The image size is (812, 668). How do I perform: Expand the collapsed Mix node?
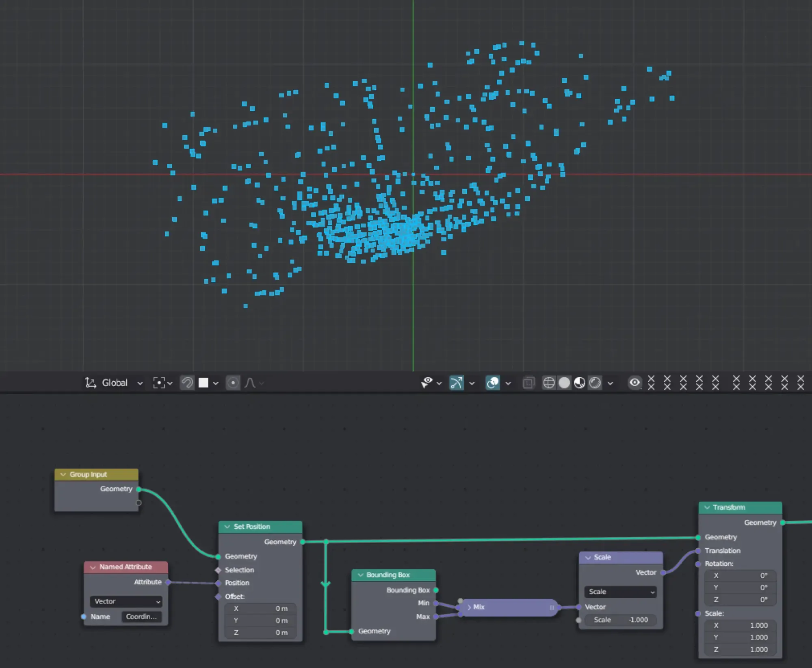(x=469, y=607)
